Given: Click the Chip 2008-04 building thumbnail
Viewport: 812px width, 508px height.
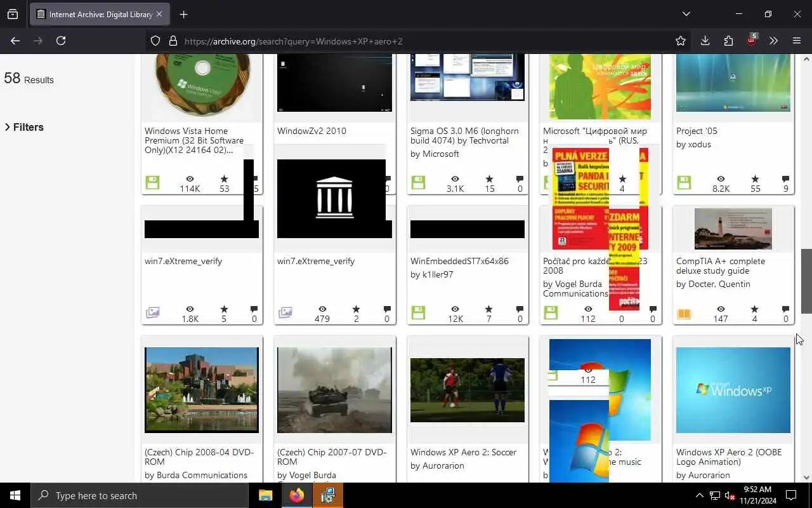Looking at the screenshot, I should [x=202, y=390].
